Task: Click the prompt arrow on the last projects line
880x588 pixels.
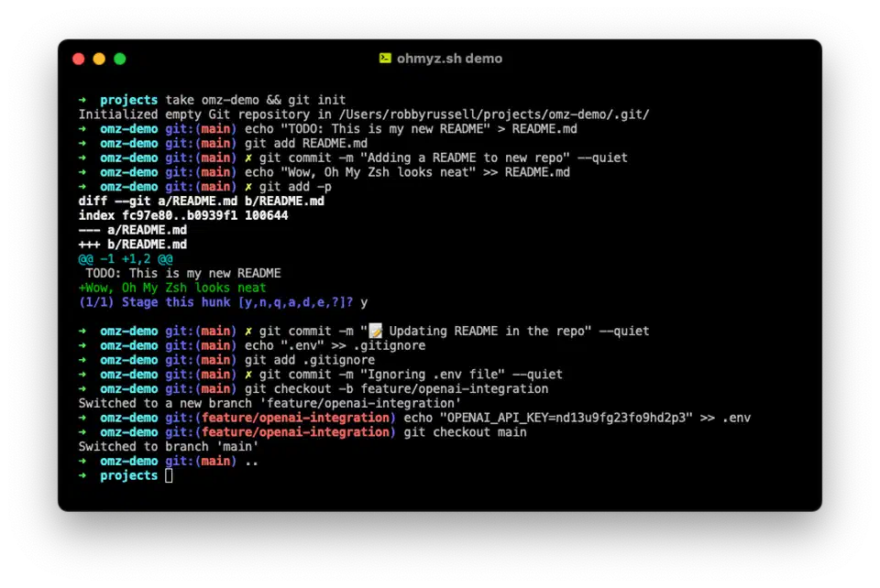Action: [x=82, y=476]
